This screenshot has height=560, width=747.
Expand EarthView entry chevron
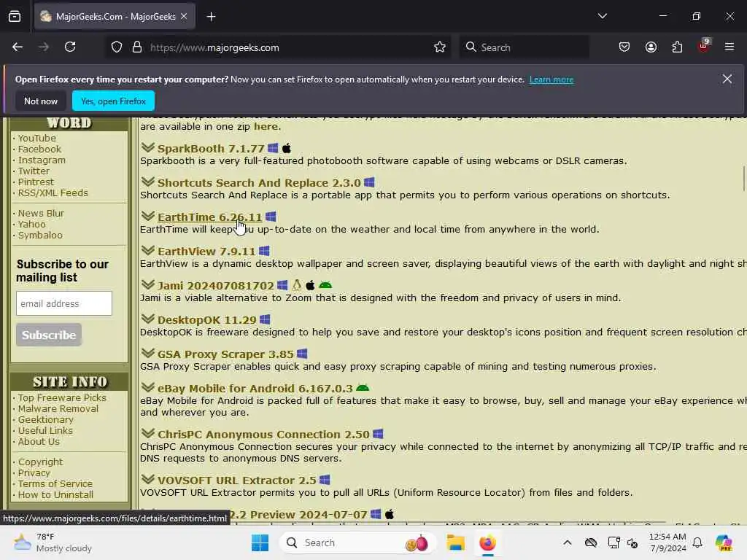(x=147, y=251)
